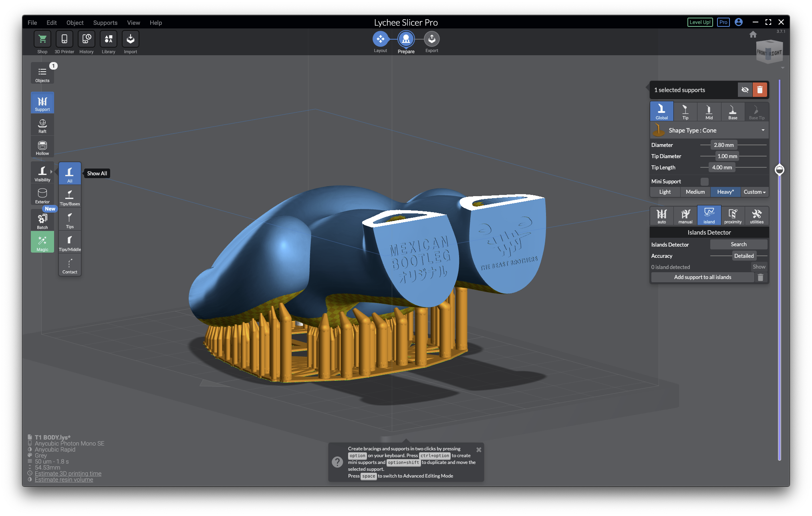This screenshot has height=516, width=812.
Task: Open the Objects list
Action: pyautogui.click(x=42, y=74)
